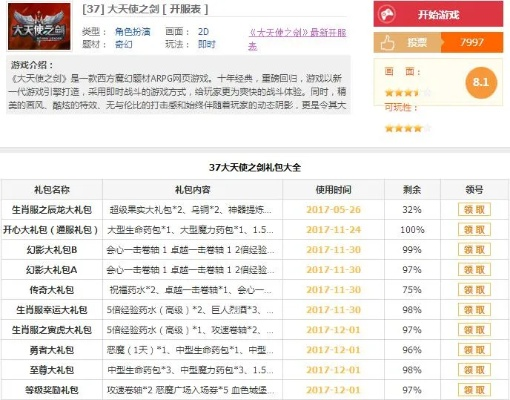Image resolution: width=510 pixels, height=400 pixels.
Task: Select the 2D graphics link
Action: tap(203, 32)
